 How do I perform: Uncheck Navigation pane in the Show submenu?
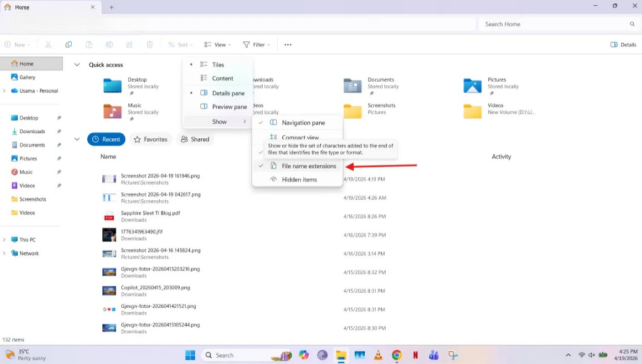(x=297, y=123)
